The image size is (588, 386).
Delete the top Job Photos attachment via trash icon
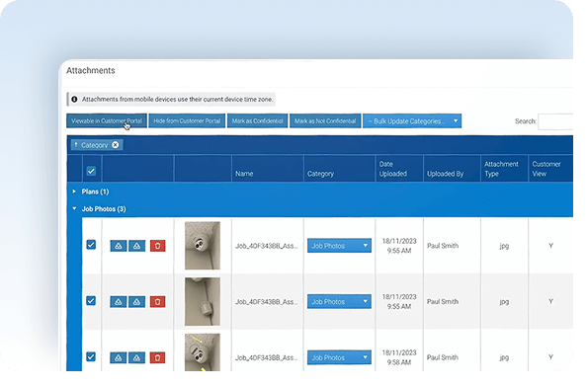(157, 246)
